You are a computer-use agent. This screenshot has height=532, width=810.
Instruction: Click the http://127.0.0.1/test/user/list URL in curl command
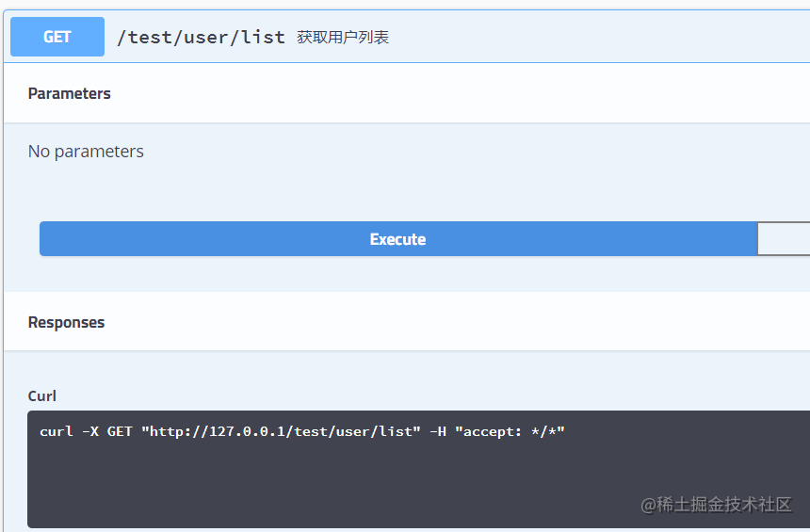(281, 431)
